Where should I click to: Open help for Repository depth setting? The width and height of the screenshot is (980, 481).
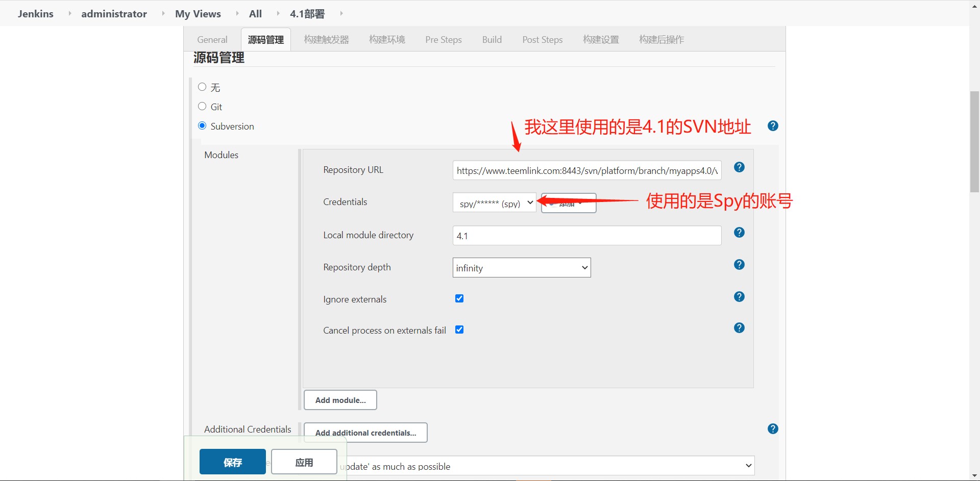click(739, 265)
